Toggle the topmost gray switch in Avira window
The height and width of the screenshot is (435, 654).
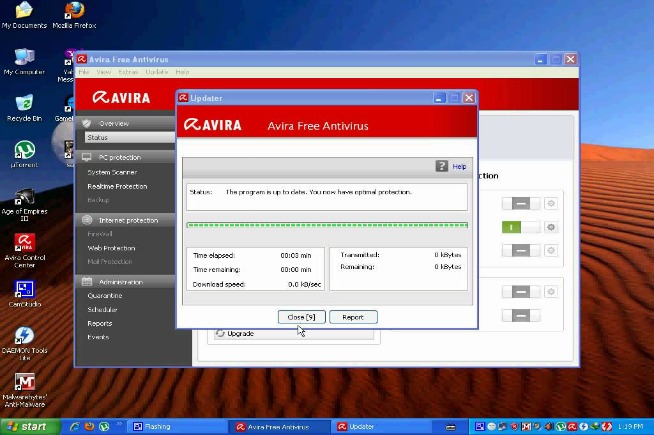tap(521, 204)
